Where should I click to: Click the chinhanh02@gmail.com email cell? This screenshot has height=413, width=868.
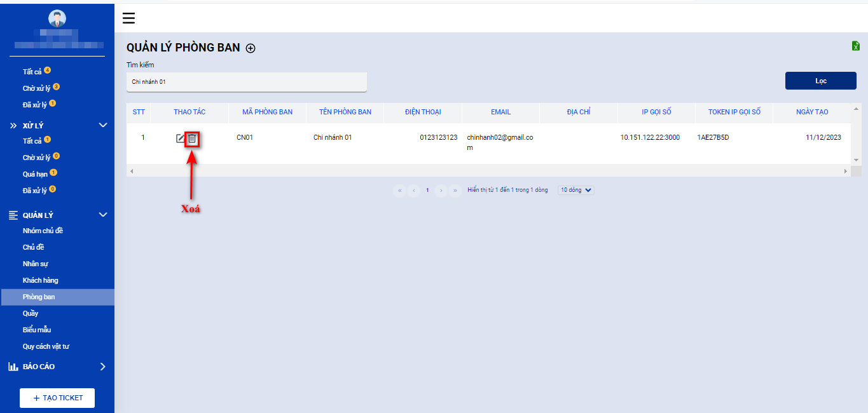coord(500,142)
